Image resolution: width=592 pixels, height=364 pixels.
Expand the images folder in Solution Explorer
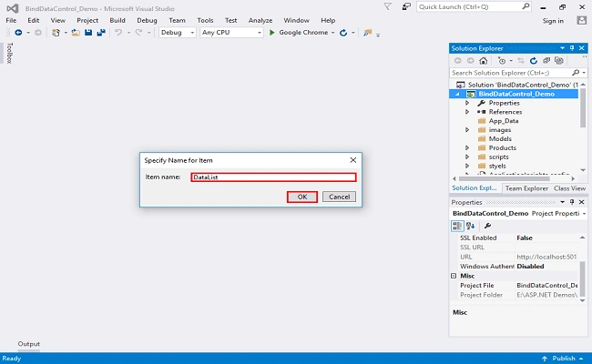[x=467, y=130]
